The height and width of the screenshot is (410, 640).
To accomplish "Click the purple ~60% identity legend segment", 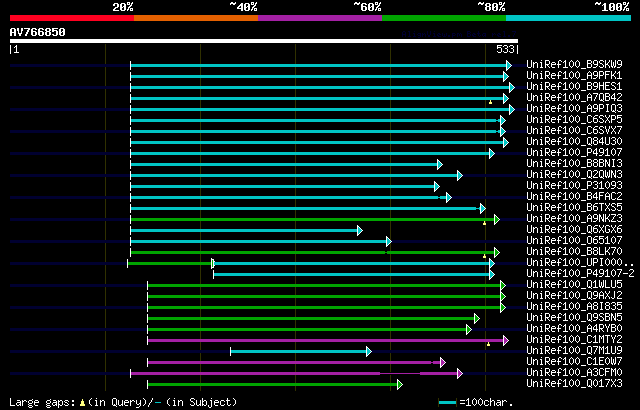I will point(320,18).
